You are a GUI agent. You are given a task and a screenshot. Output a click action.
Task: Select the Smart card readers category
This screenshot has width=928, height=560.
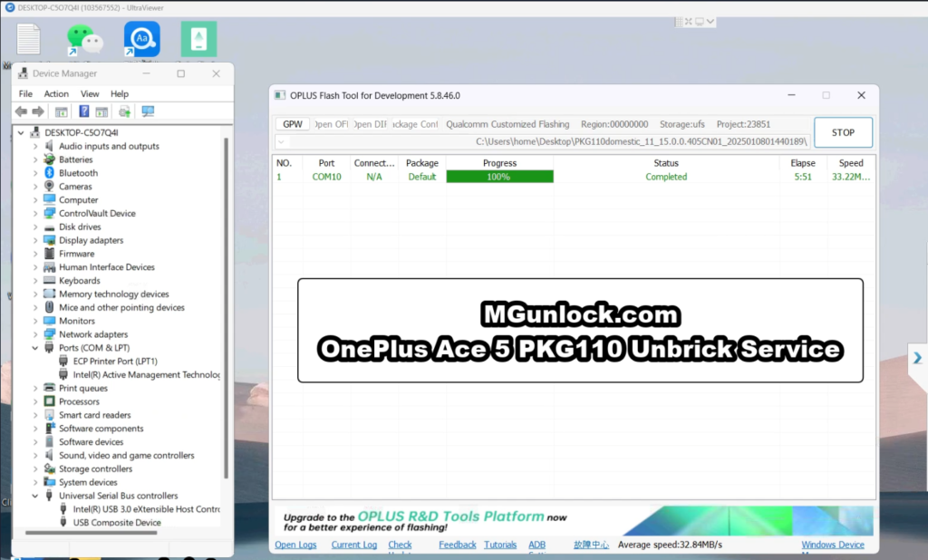(94, 415)
